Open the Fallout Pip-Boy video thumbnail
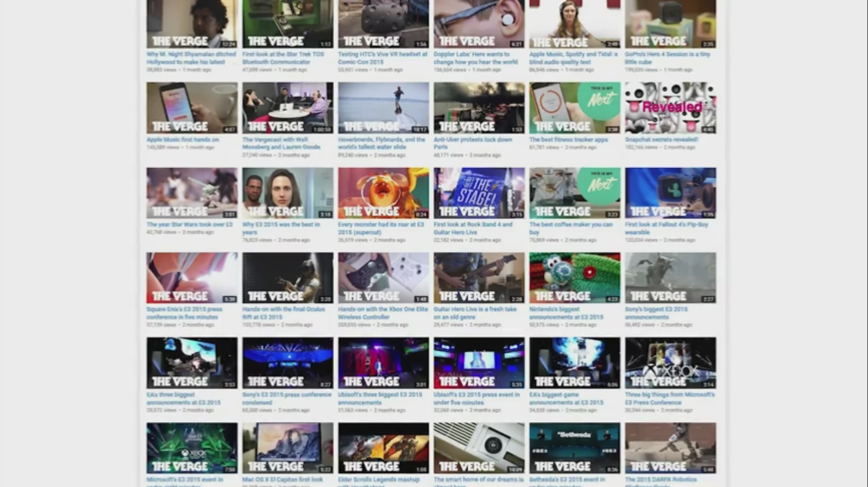 click(x=670, y=193)
